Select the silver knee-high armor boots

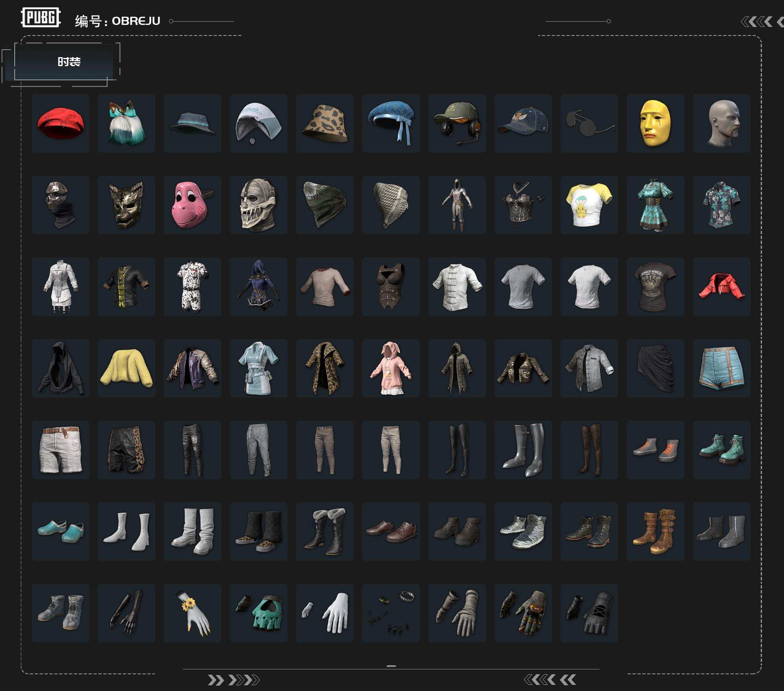[523, 450]
